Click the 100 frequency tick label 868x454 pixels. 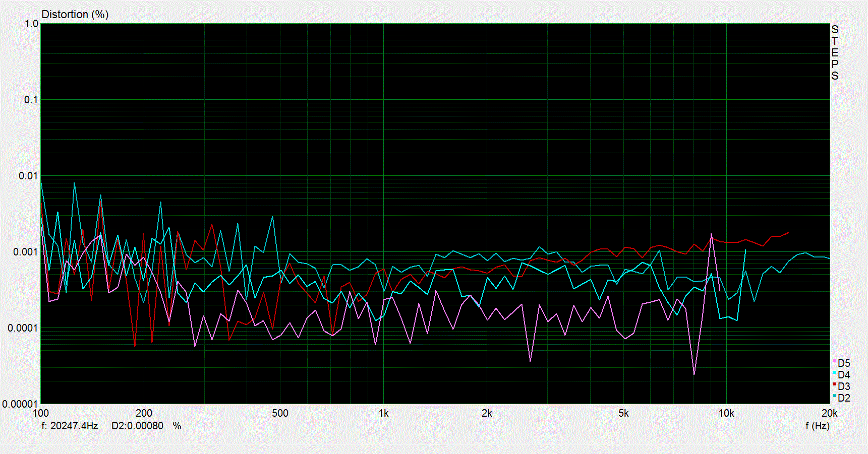coord(41,414)
